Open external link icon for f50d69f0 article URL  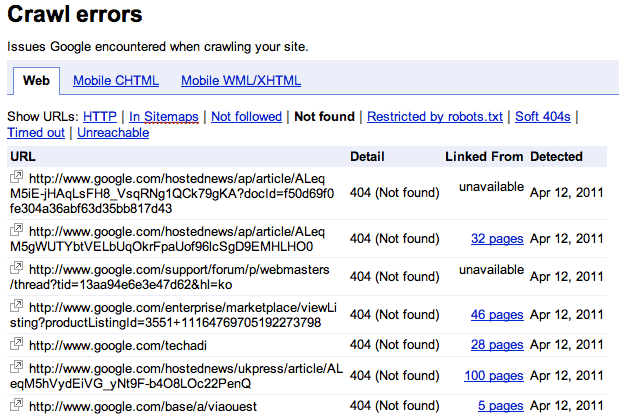point(17,177)
